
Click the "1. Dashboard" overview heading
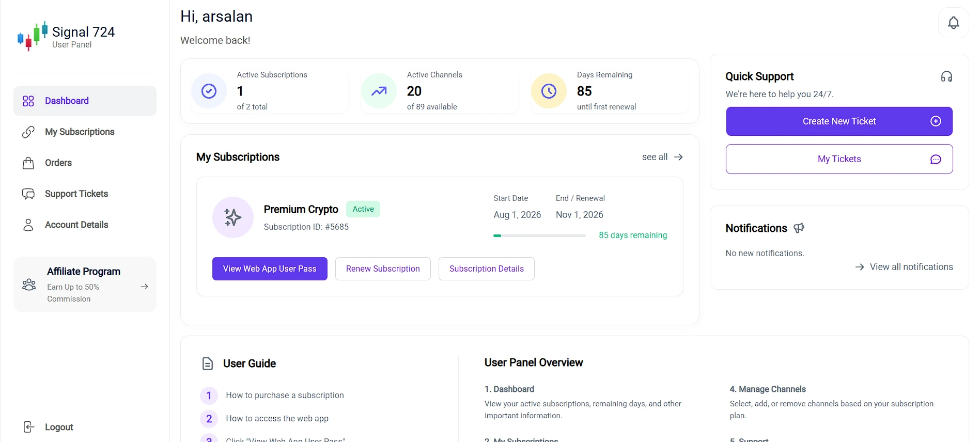pos(509,389)
